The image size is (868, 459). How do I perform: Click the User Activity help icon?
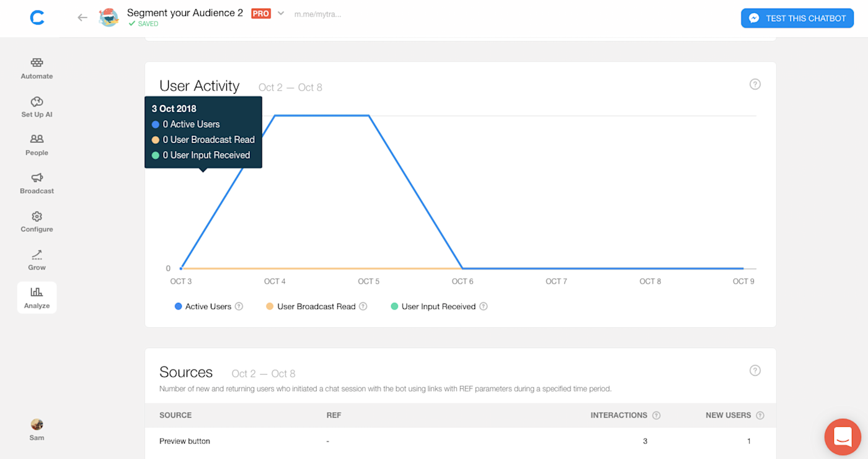click(755, 84)
